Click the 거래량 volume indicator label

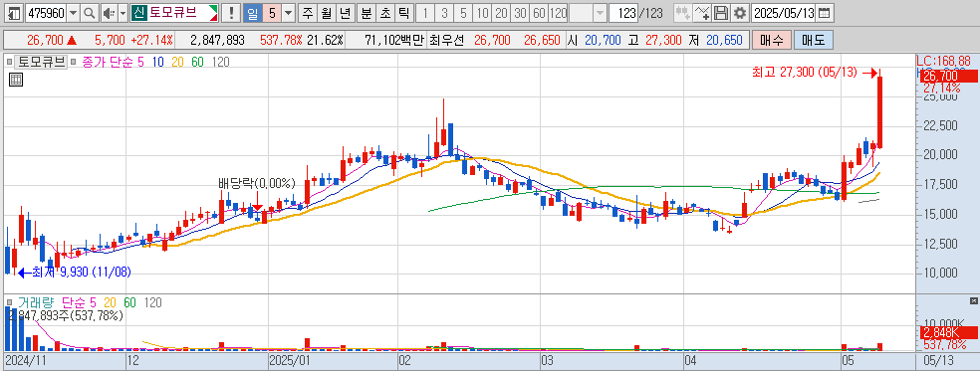(35, 303)
